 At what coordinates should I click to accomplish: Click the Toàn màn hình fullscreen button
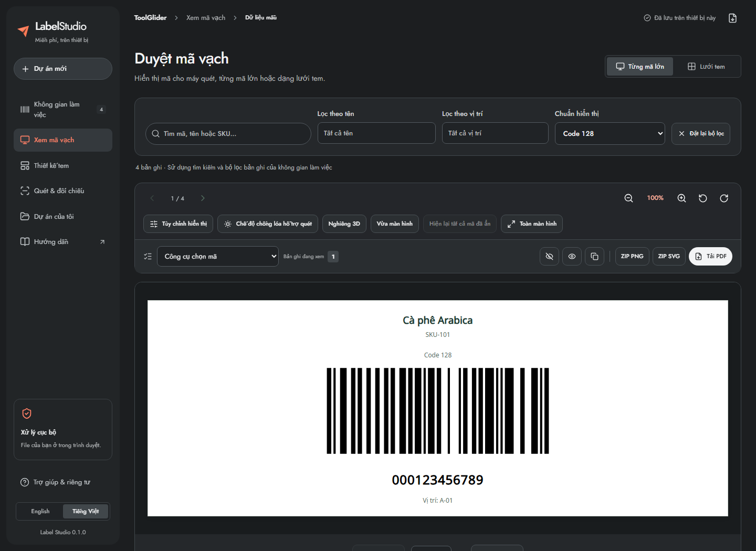tap(532, 224)
